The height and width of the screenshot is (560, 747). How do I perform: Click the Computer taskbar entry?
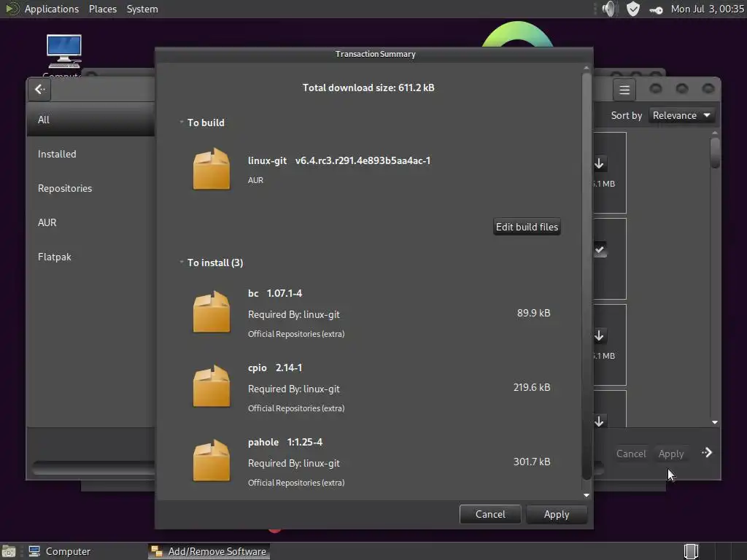pyautogui.click(x=60, y=551)
